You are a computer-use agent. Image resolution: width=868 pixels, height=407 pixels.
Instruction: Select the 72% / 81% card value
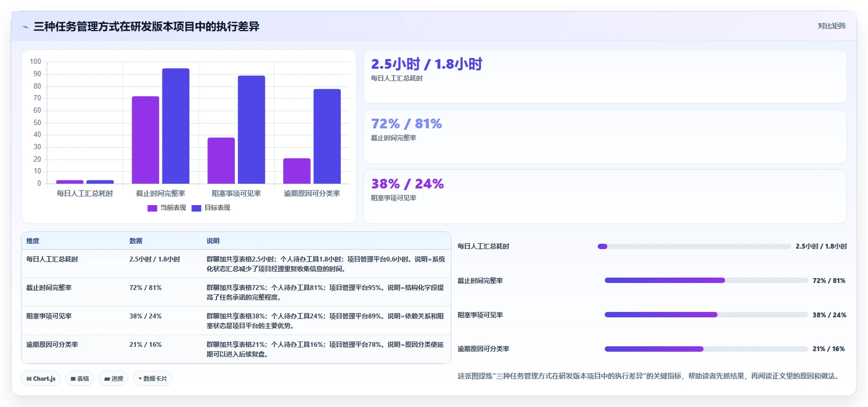(406, 124)
